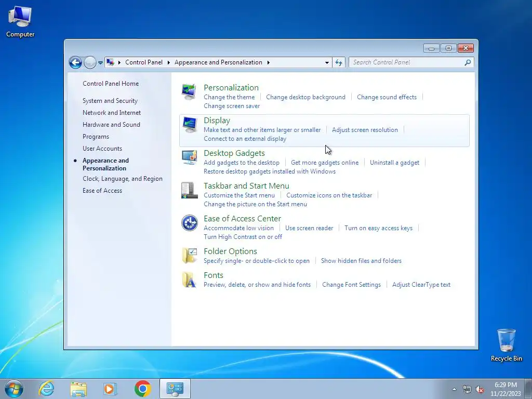Open Programs category in sidebar

tap(96, 137)
